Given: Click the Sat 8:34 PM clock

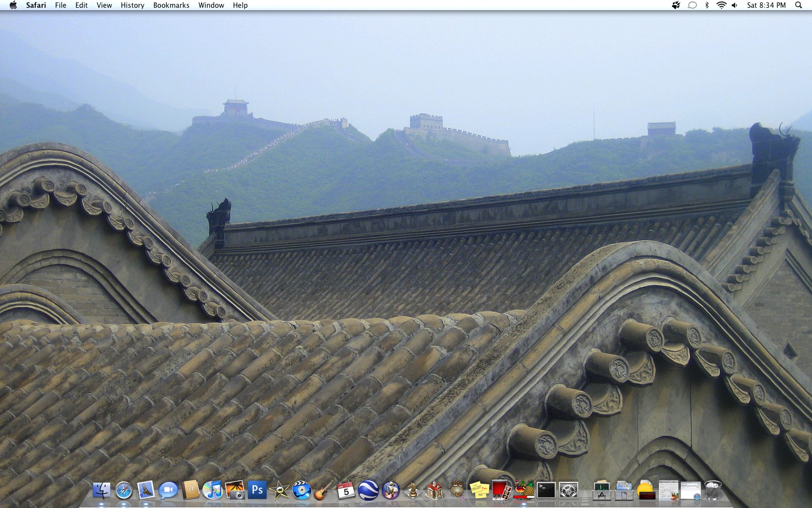Looking at the screenshot, I should click(766, 5).
